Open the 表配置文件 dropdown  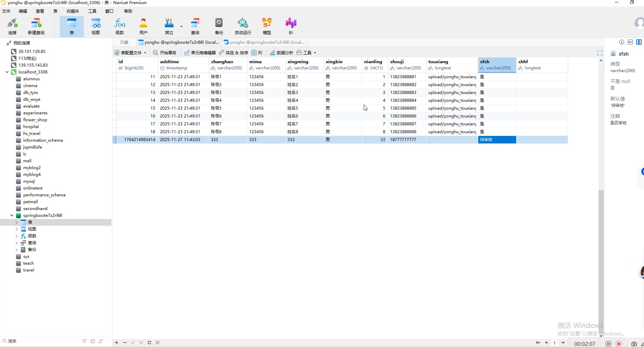[131, 53]
